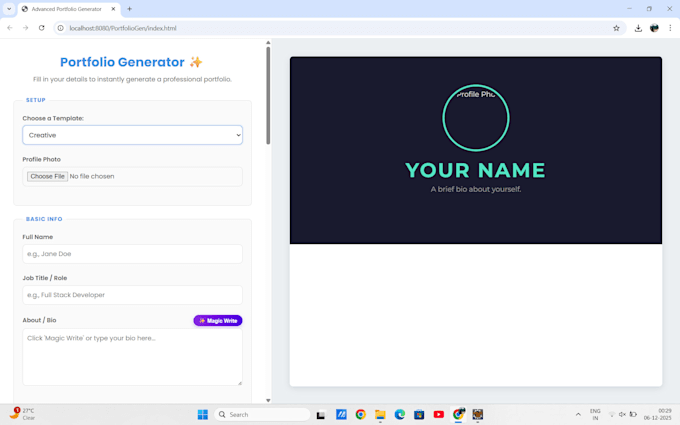Viewport: 680px width, 425px height.
Task: Open the blue slash-logo taskbar app
Action: pyautogui.click(x=341, y=415)
